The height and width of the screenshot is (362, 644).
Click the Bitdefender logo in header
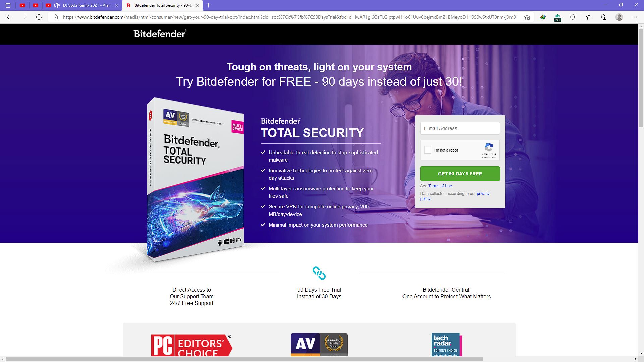pyautogui.click(x=160, y=34)
